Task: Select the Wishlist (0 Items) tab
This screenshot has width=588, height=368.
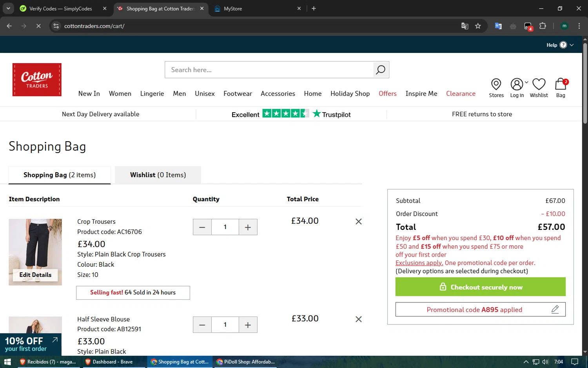Action: pyautogui.click(x=158, y=175)
